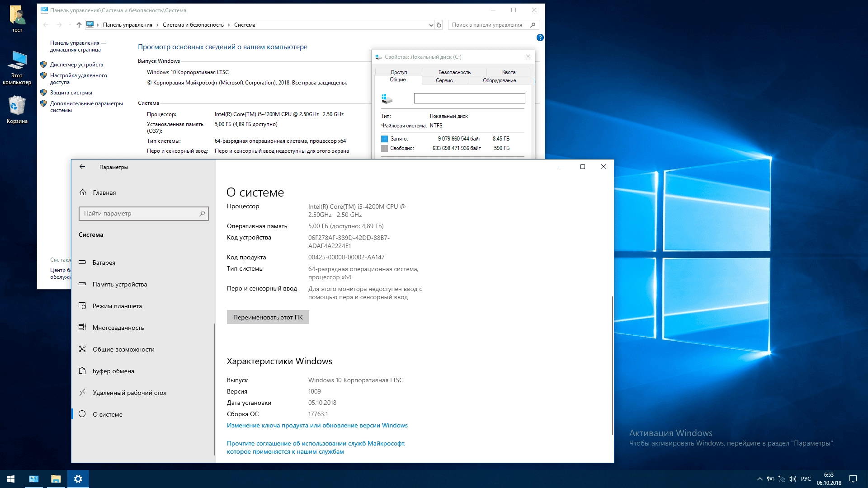This screenshot has width=868, height=488.
Task: Click the 'Найти параметр' search field
Action: pyautogui.click(x=144, y=213)
